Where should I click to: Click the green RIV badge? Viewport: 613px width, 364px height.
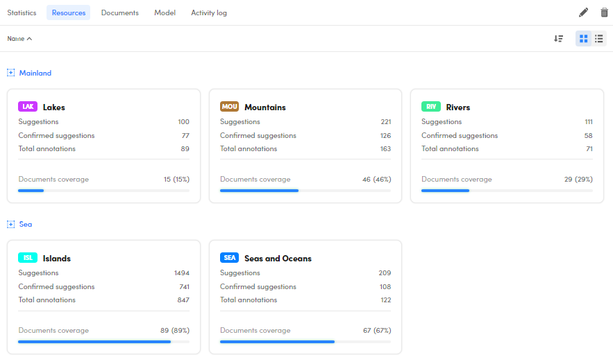coord(431,107)
